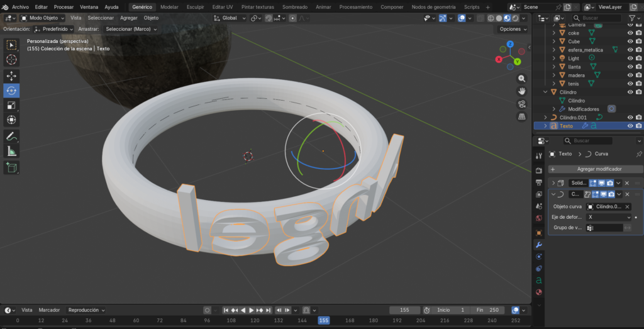This screenshot has height=329, width=644.
Task: Open the Editar menu
Action: coord(41,7)
